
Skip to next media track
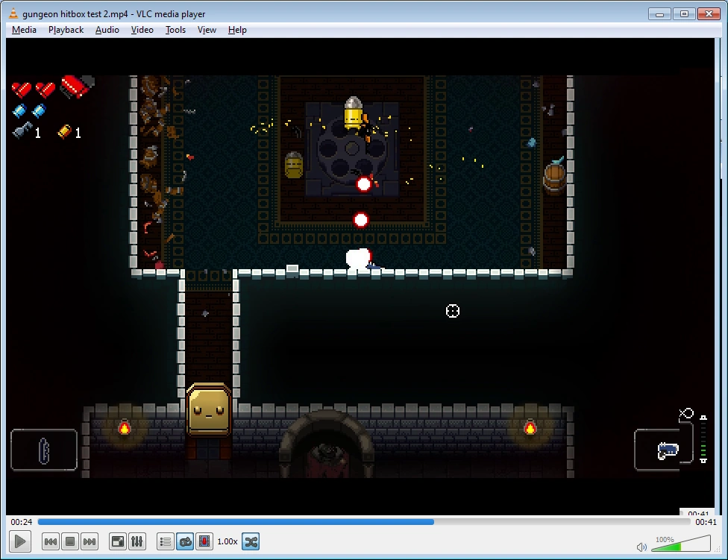90,541
